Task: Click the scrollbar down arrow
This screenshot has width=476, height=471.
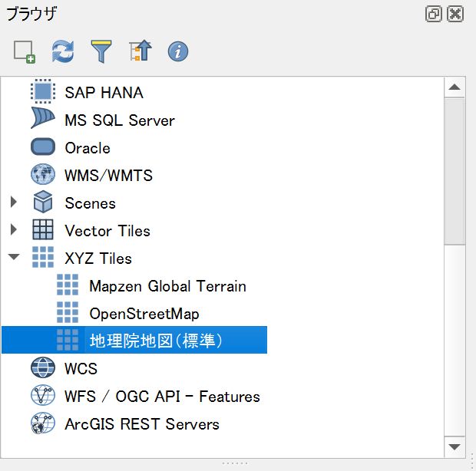Action: (455, 447)
